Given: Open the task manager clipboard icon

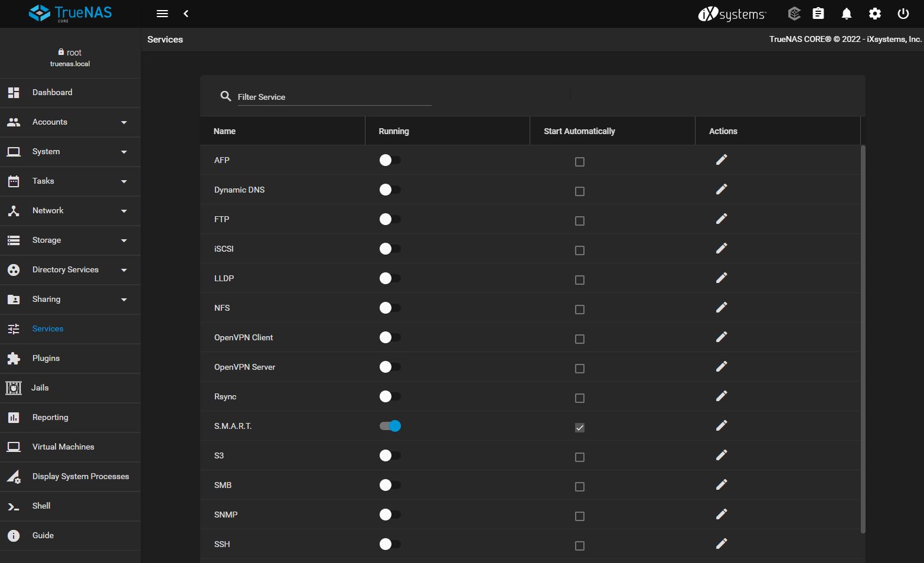Looking at the screenshot, I should [818, 14].
